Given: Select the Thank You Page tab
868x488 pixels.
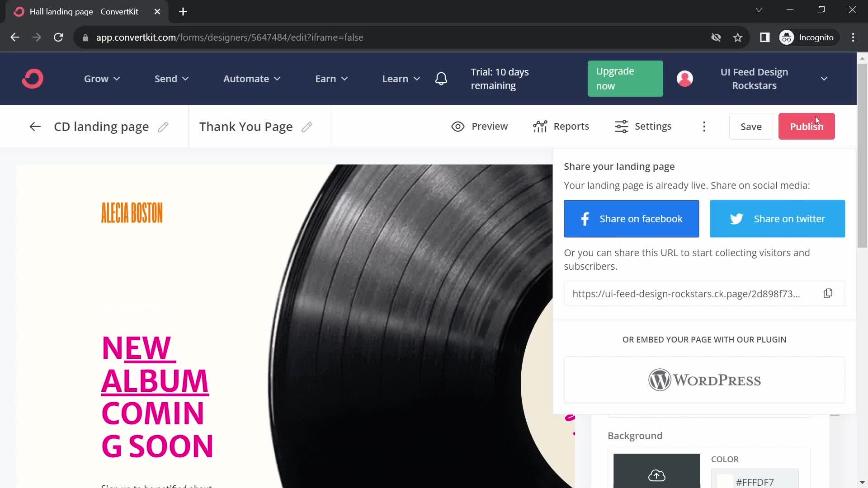Looking at the screenshot, I should pyautogui.click(x=247, y=126).
